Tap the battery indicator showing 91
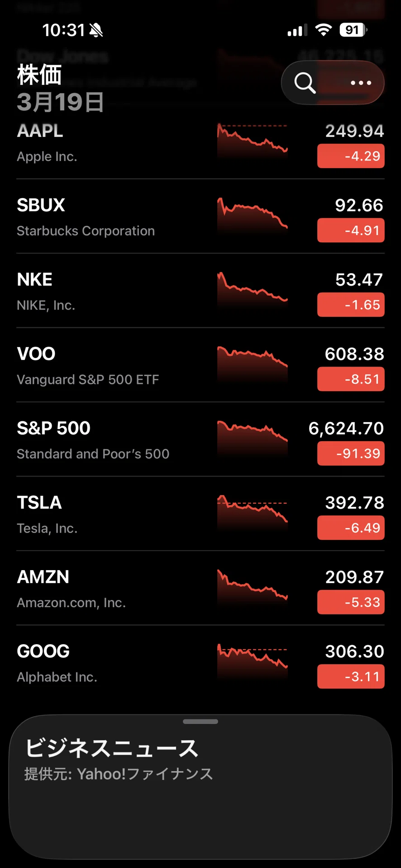 (x=353, y=30)
